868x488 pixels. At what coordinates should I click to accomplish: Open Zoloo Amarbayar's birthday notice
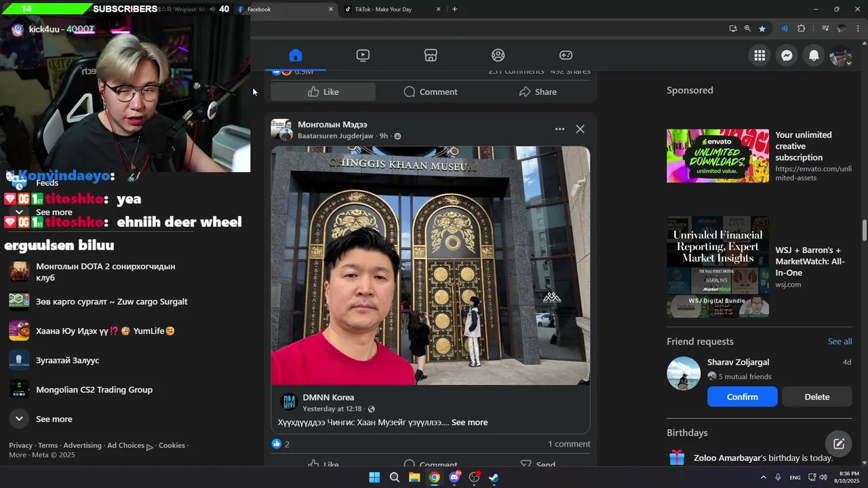(759, 458)
